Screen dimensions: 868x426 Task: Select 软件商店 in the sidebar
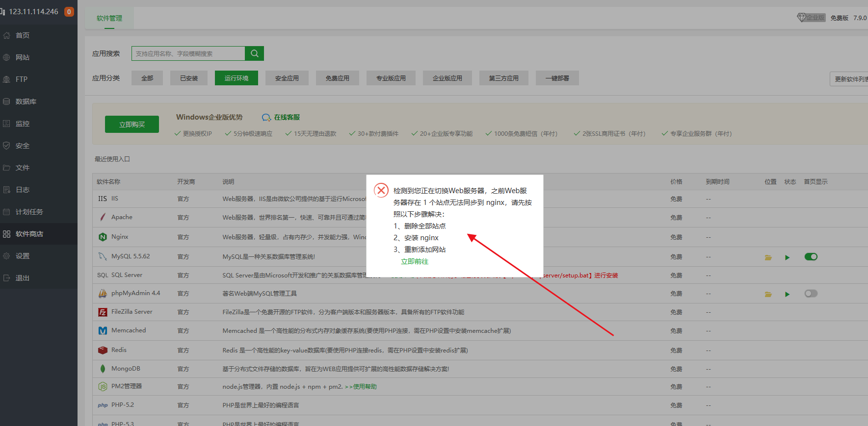tap(38, 234)
